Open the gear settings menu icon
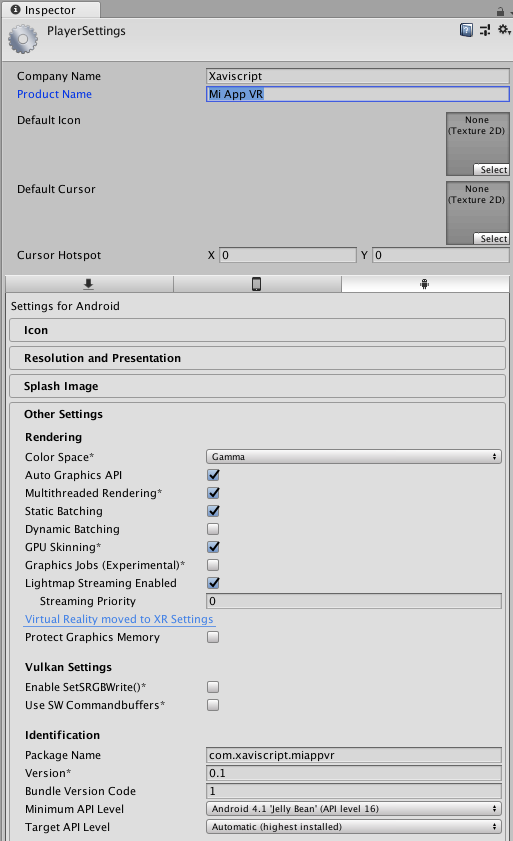This screenshot has width=513, height=841. [x=504, y=29]
